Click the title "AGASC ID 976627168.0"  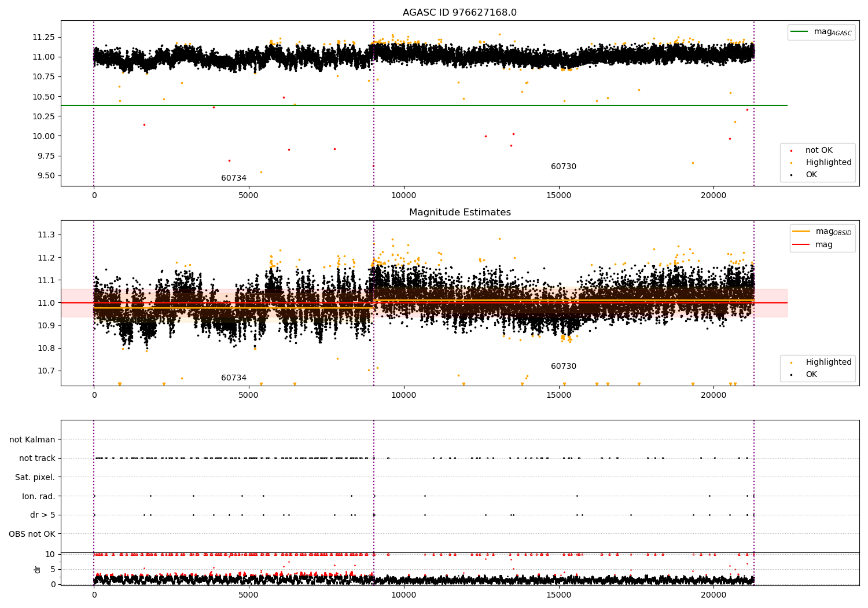[x=459, y=13]
